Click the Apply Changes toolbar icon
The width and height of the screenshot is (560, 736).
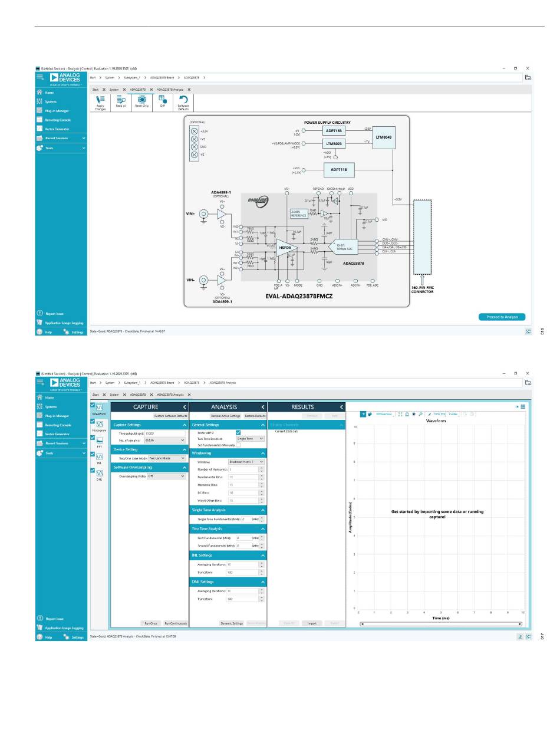(x=100, y=102)
